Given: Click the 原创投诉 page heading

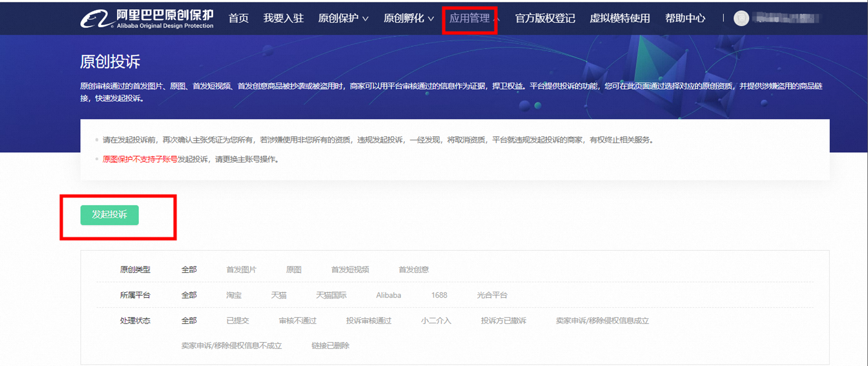Looking at the screenshot, I should click(110, 62).
